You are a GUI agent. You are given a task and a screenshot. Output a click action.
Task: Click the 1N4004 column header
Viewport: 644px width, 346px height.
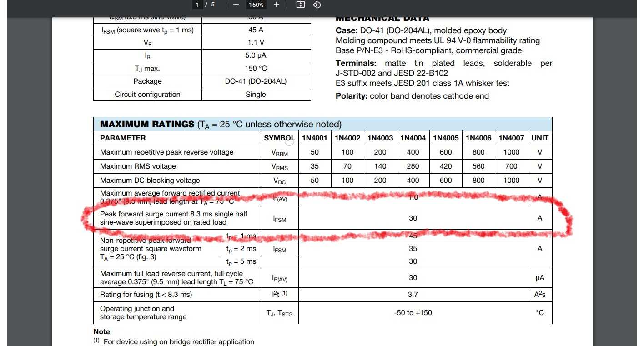[x=413, y=138]
